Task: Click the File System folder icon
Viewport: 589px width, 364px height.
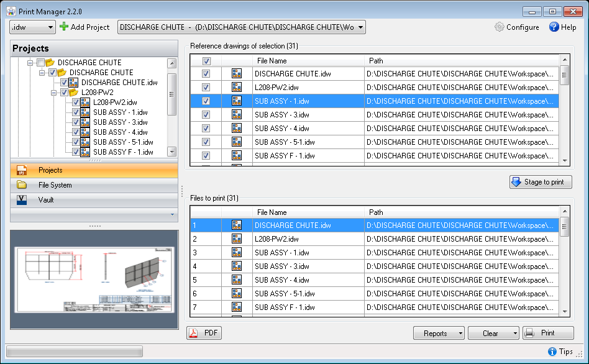Action: (x=22, y=185)
